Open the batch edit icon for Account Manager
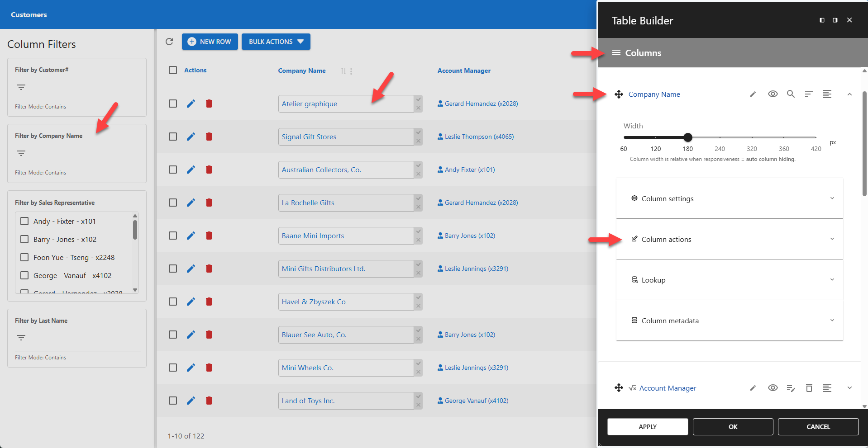Image resolution: width=868 pixels, height=448 pixels. [x=791, y=388]
